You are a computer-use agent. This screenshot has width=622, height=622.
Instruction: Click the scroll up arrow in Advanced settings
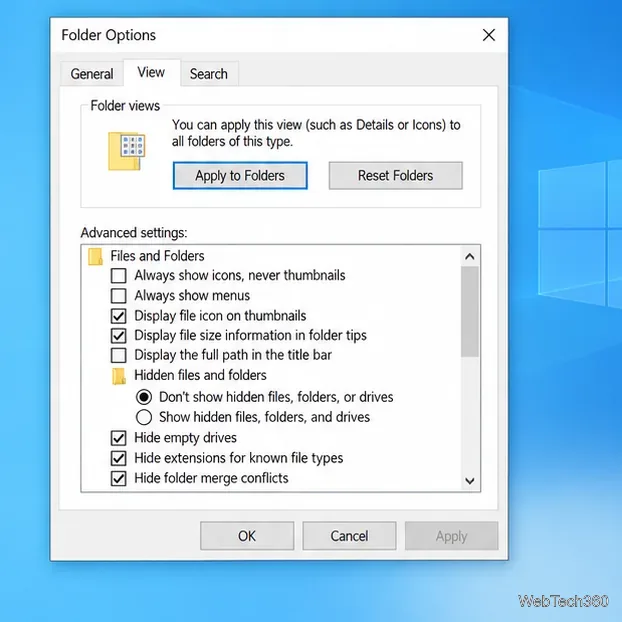470,257
